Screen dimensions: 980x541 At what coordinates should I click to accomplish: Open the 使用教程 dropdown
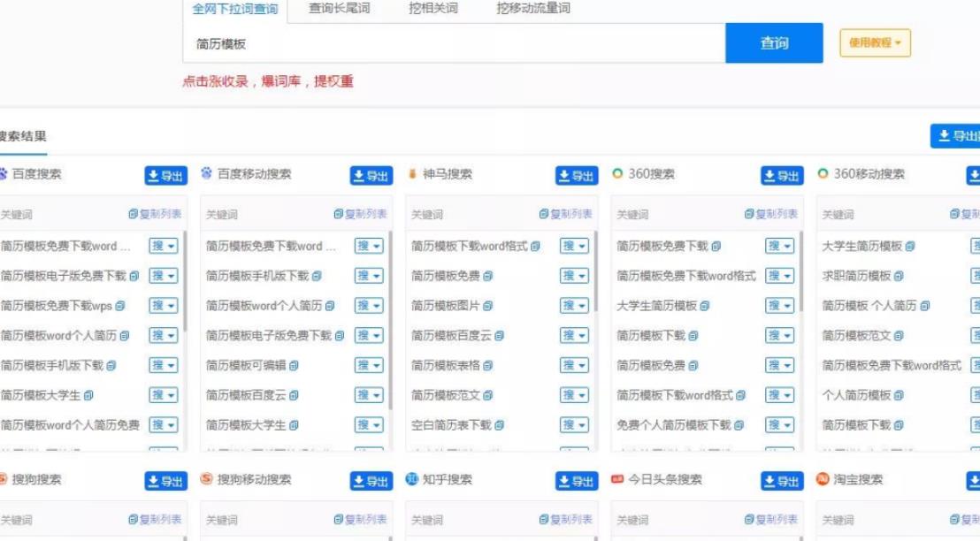pos(875,43)
